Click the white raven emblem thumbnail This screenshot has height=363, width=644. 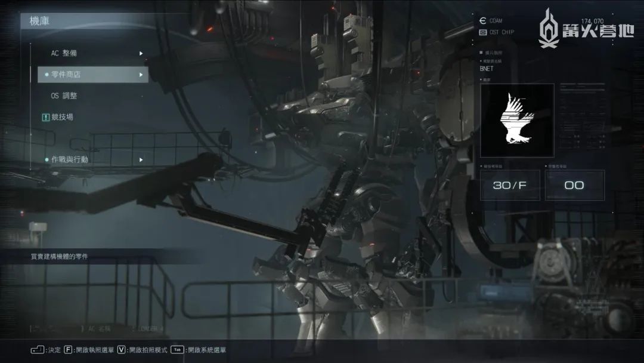(x=517, y=120)
